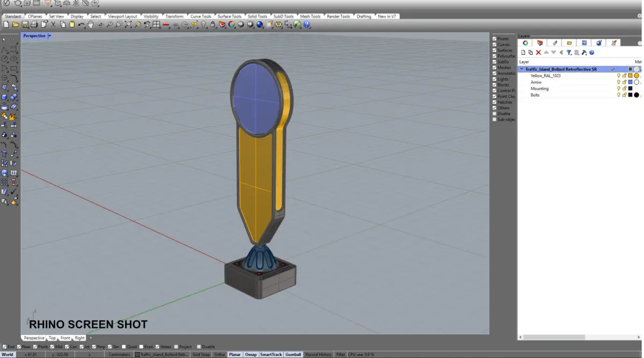
Task: Click the Undo arrow icon
Action: (81, 25)
